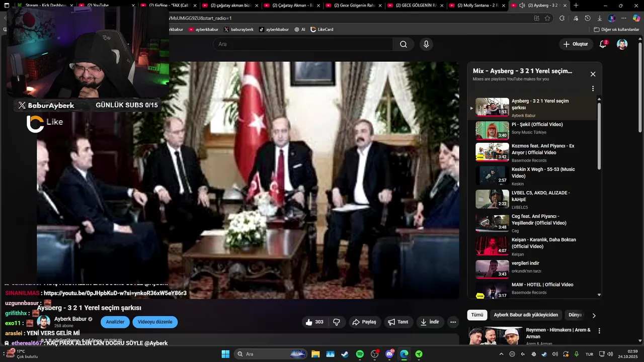Toggle the microphone tray icon
This screenshot has width=644, height=362.
tap(577, 354)
